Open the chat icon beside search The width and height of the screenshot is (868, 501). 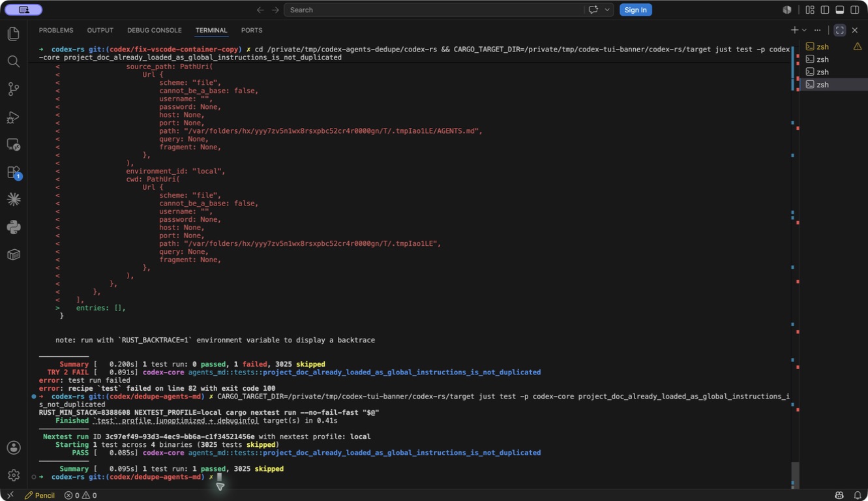pos(593,10)
